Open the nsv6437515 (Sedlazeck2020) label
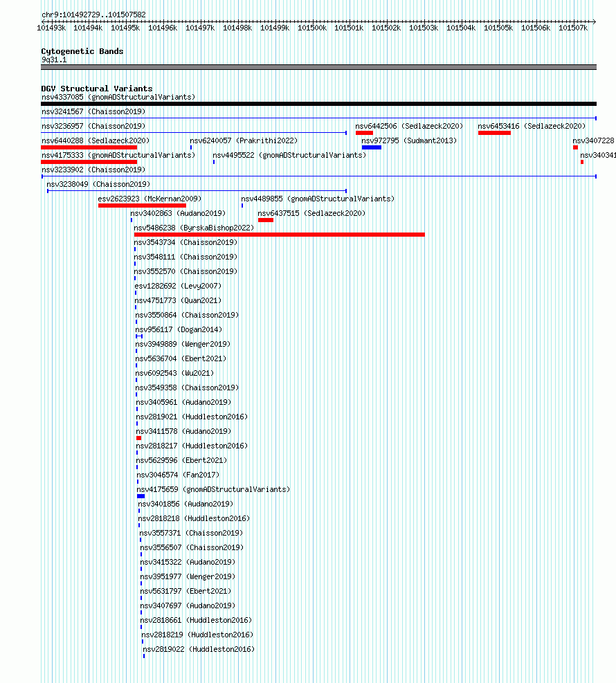Viewport: 616px width, 683px height. coord(311,213)
